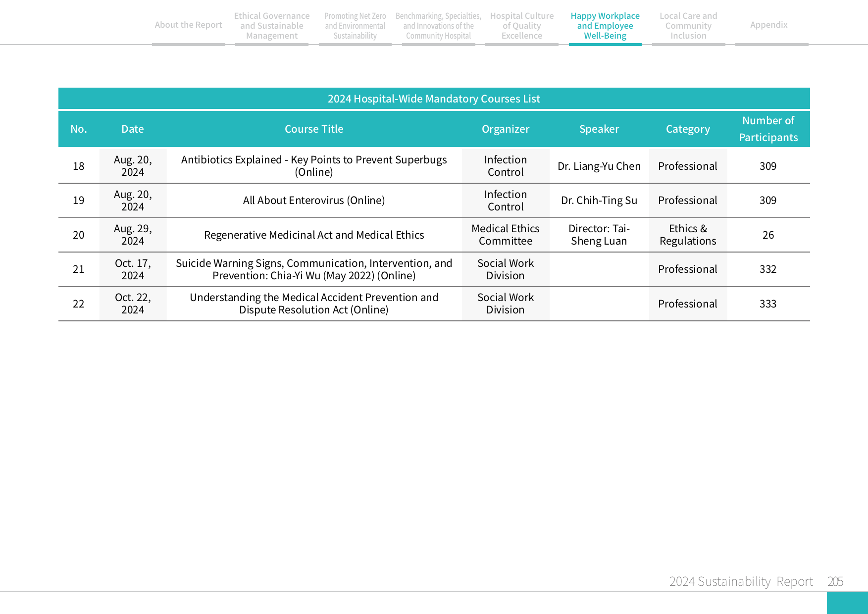
Task: Click the No. column header
Action: pos(79,129)
